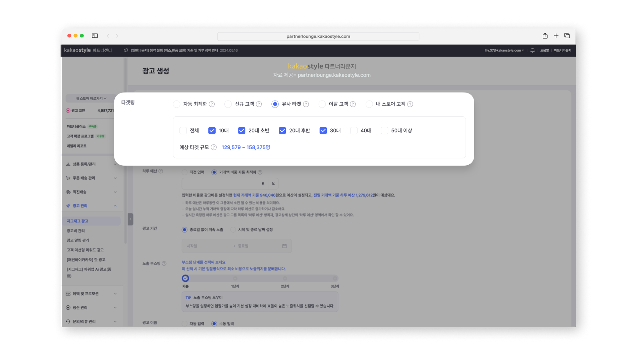Expand the 문의/리뷰 관리 chevron
The width and height of the screenshot is (644, 362).
(115, 321)
